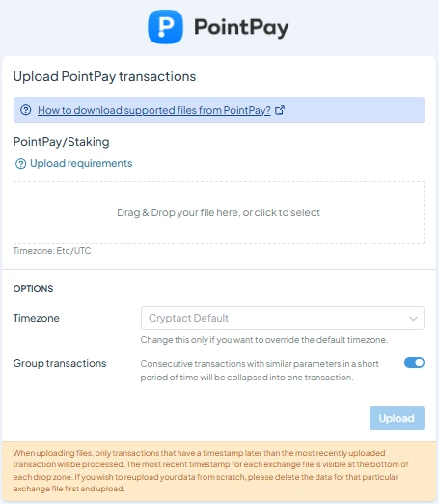
Task: Click the PointPay wordmark text in header
Action: coord(241,28)
